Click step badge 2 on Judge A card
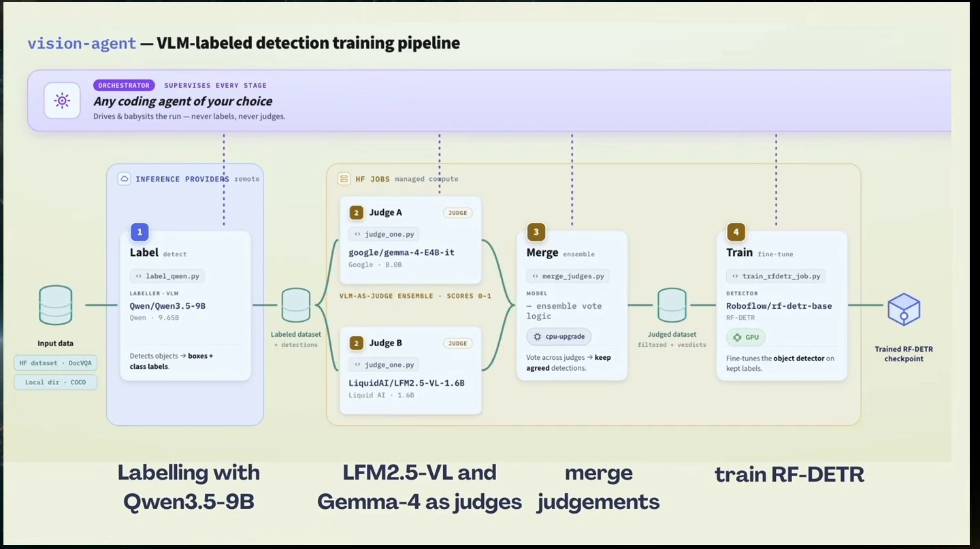 tap(356, 213)
